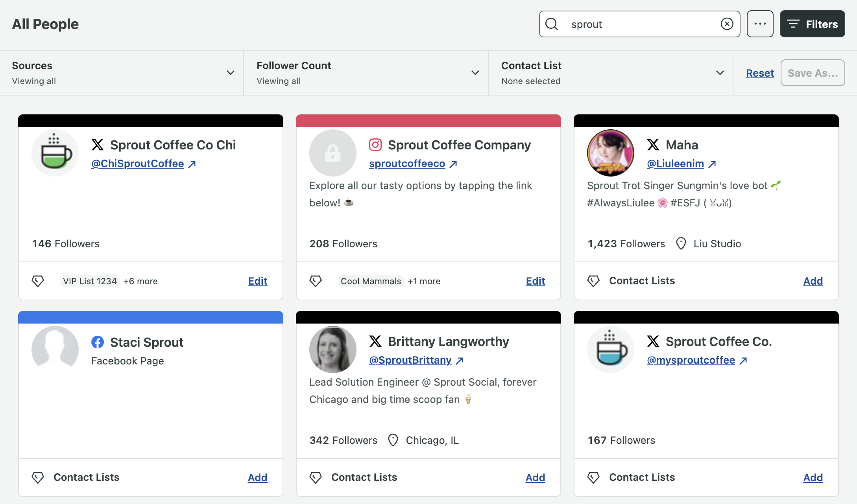Viewport: 857px width, 504px height.
Task: Click the tag icon on Sprout Coffee Co Chi card
Action: coord(38,281)
